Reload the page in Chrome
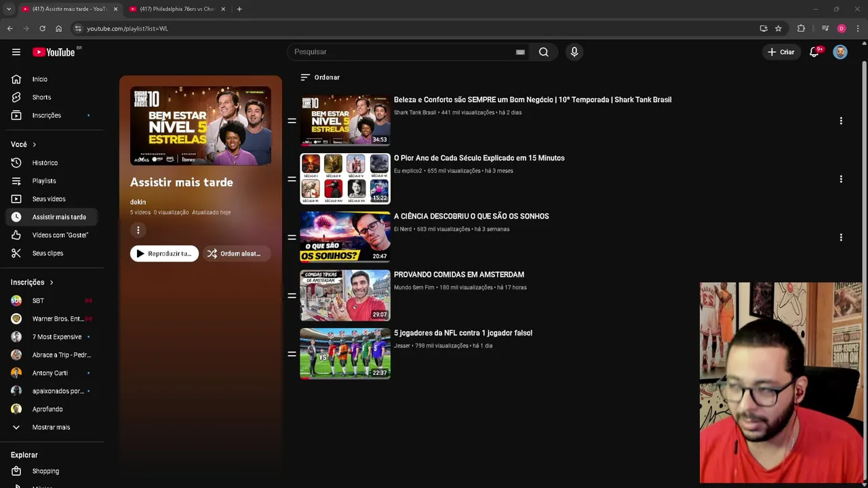Screen dimensions: 868x488 (42, 28)
